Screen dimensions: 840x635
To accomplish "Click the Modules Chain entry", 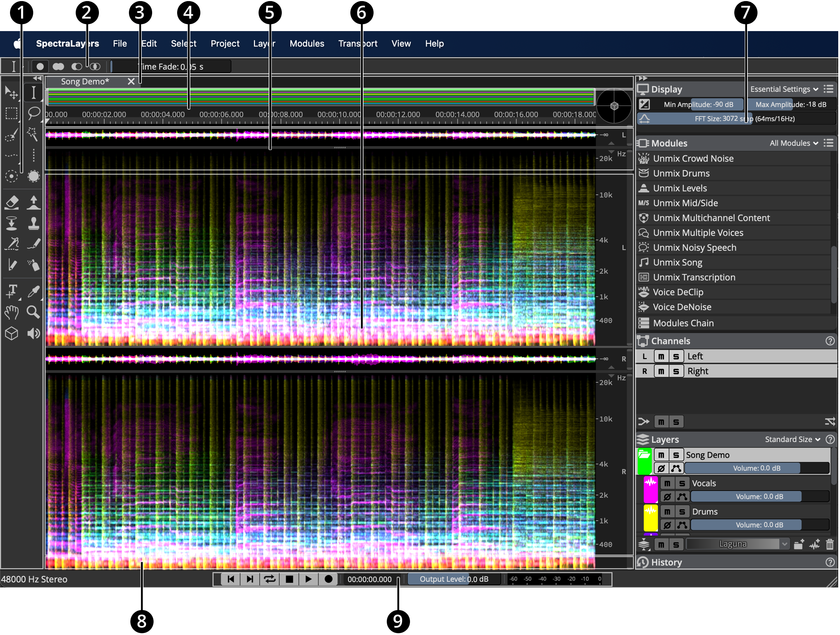I will click(x=683, y=323).
